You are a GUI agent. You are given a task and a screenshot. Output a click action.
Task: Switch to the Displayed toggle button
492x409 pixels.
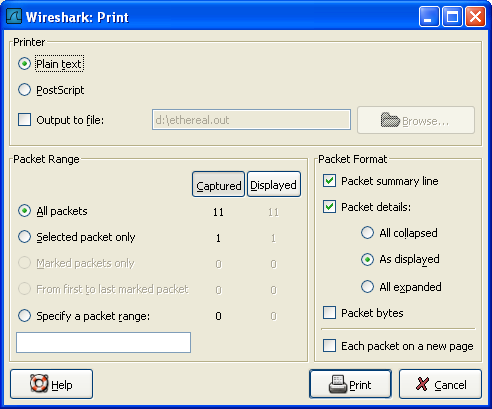[274, 184]
